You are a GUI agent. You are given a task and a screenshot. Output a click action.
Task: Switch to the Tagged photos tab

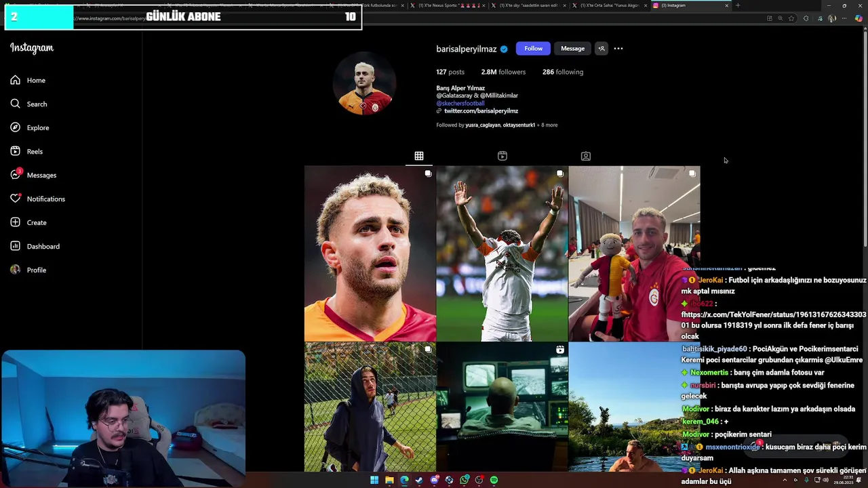[586, 156]
